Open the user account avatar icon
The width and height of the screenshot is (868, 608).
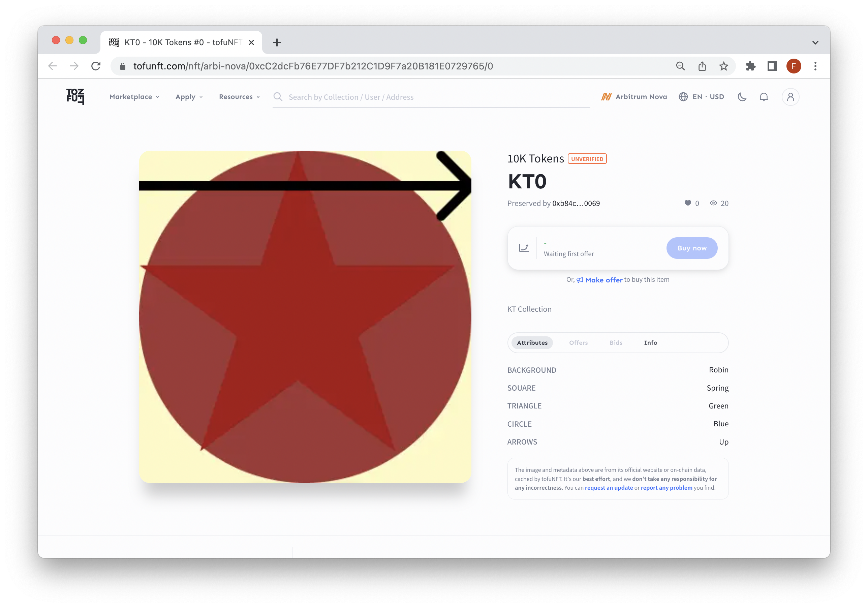click(x=790, y=97)
